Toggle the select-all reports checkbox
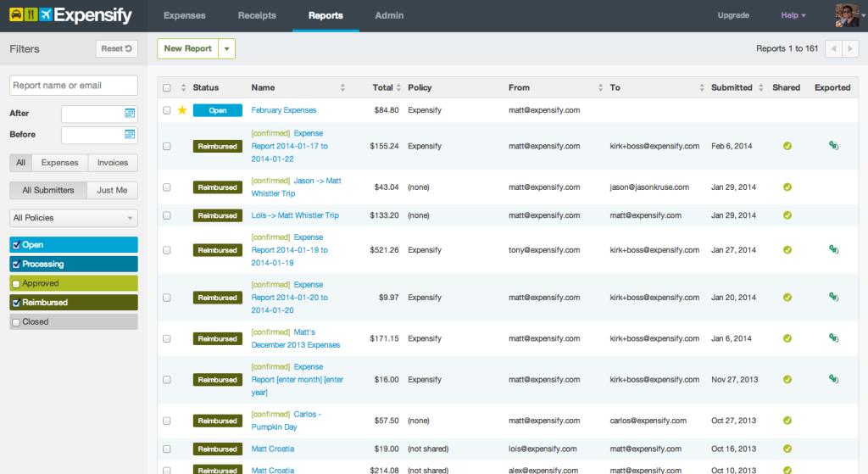This screenshot has height=474, width=868. (x=166, y=87)
